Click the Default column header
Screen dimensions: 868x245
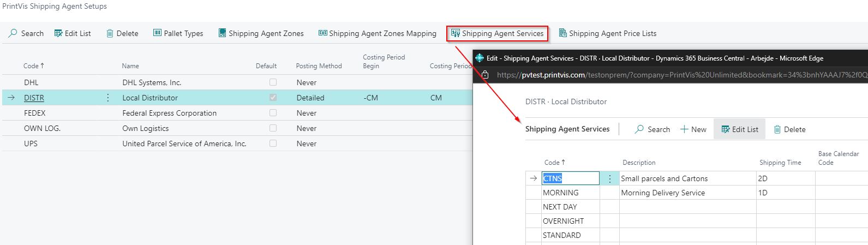266,66
